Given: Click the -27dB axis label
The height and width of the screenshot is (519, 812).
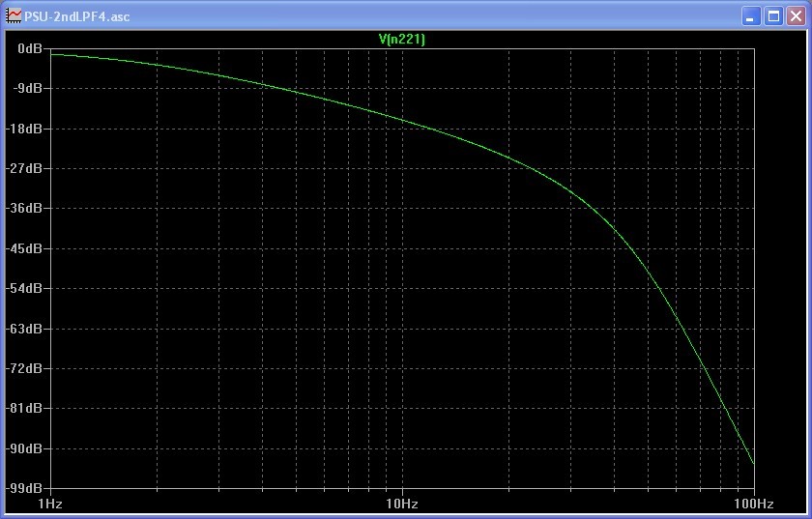Looking at the screenshot, I should pyautogui.click(x=24, y=168).
